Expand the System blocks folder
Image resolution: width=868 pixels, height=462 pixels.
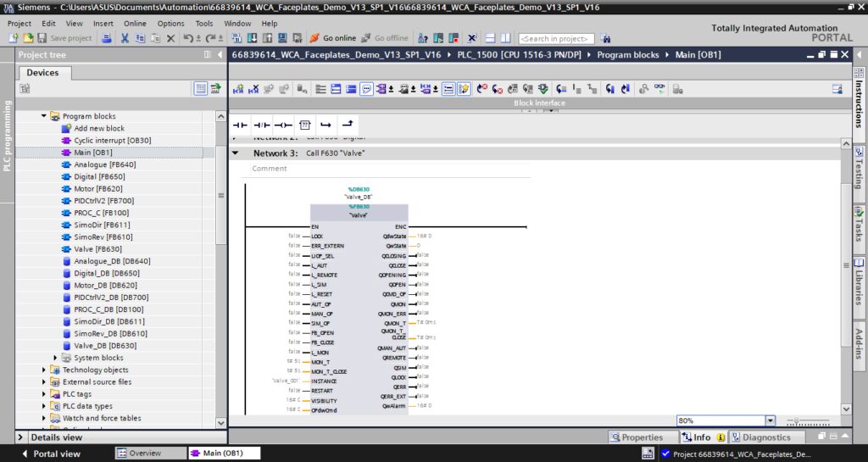click(55, 358)
